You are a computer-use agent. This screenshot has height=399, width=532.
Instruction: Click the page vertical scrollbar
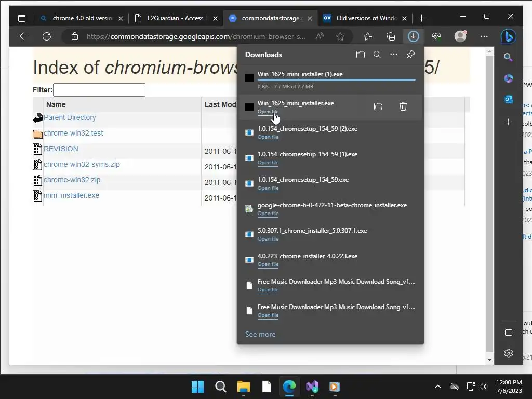click(x=489, y=204)
